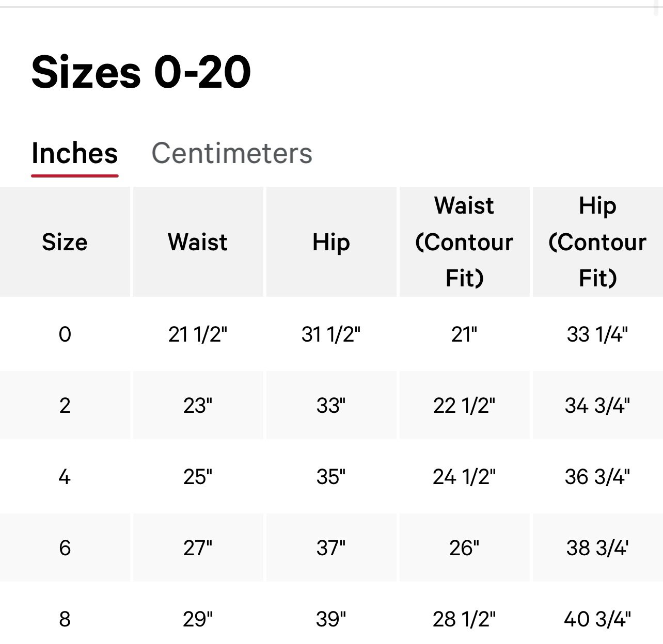Image resolution: width=663 pixels, height=644 pixels.
Task: Click the 31 1/2" hip cell
Action: pos(331,334)
